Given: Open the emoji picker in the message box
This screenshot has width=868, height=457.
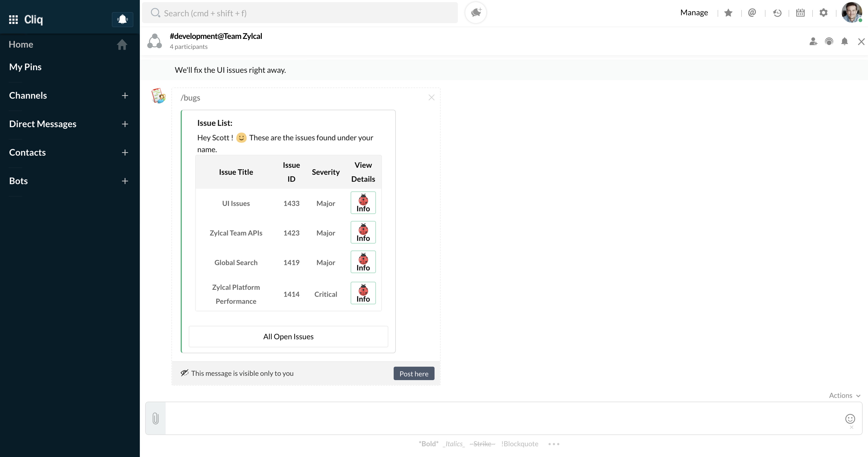Looking at the screenshot, I should point(850,419).
